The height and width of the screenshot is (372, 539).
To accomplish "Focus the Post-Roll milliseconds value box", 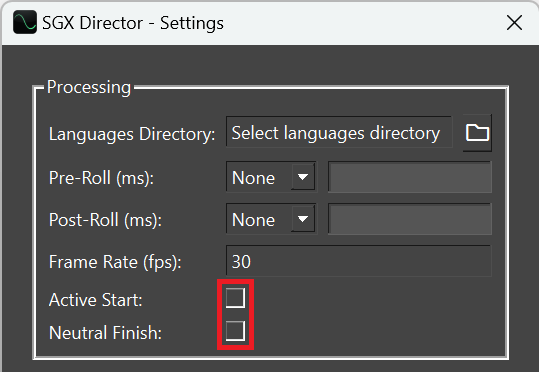I will click(410, 219).
